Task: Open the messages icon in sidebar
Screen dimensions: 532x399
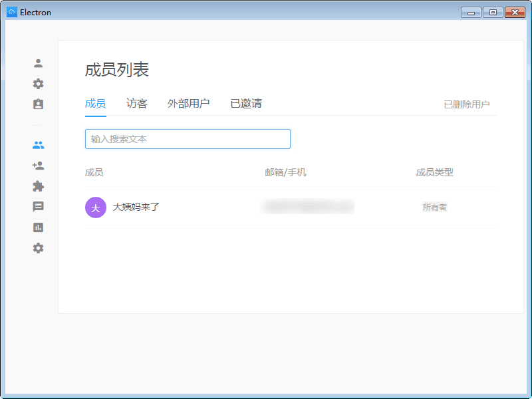Action: [x=38, y=207]
